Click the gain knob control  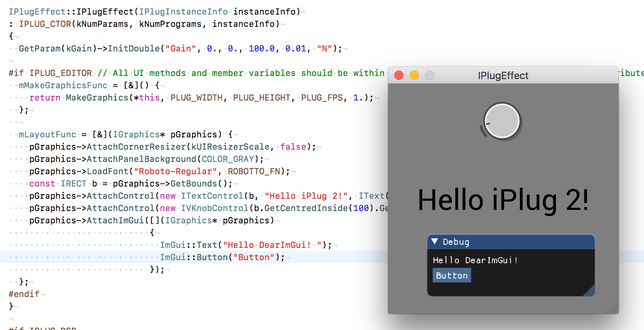[x=501, y=121]
